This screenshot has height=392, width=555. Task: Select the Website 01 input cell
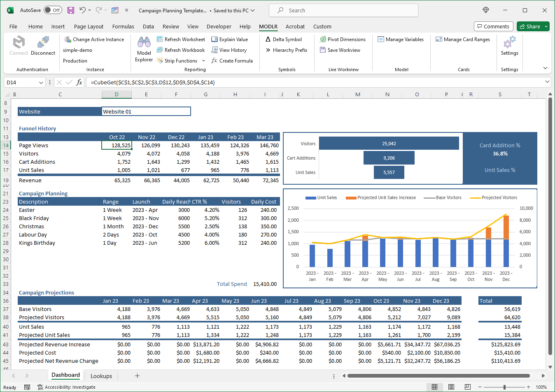point(146,111)
